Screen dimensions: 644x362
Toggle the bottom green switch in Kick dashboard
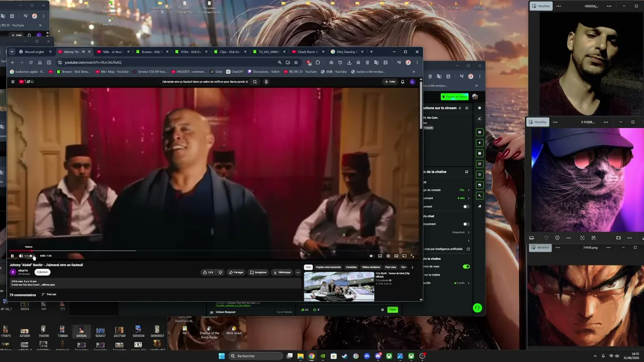click(466, 266)
